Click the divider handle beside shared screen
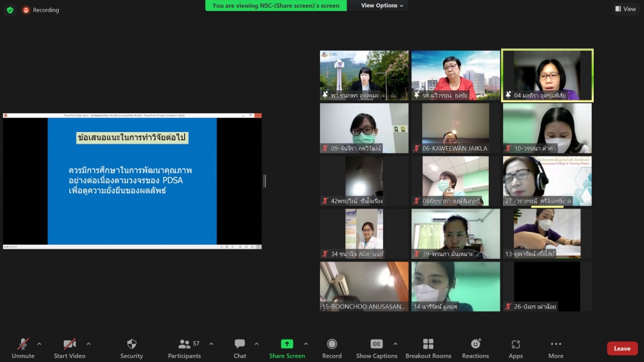Image resolution: width=644 pixels, height=362 pixels. point(265,181)
